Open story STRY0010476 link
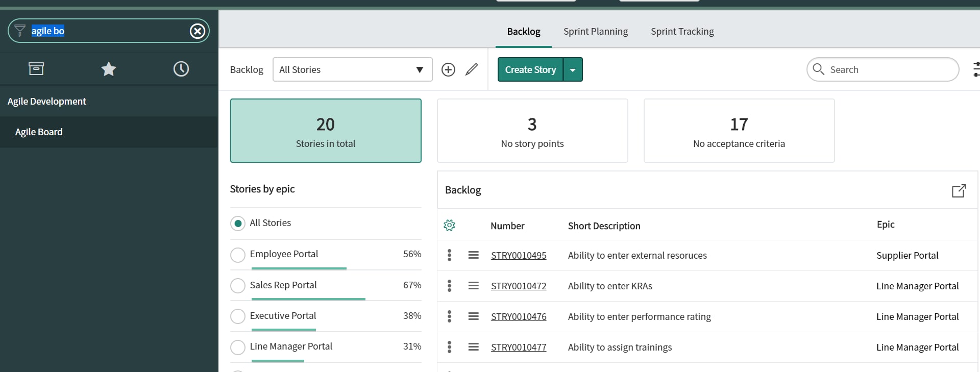980x372 pixels. (x=519, y=316)
